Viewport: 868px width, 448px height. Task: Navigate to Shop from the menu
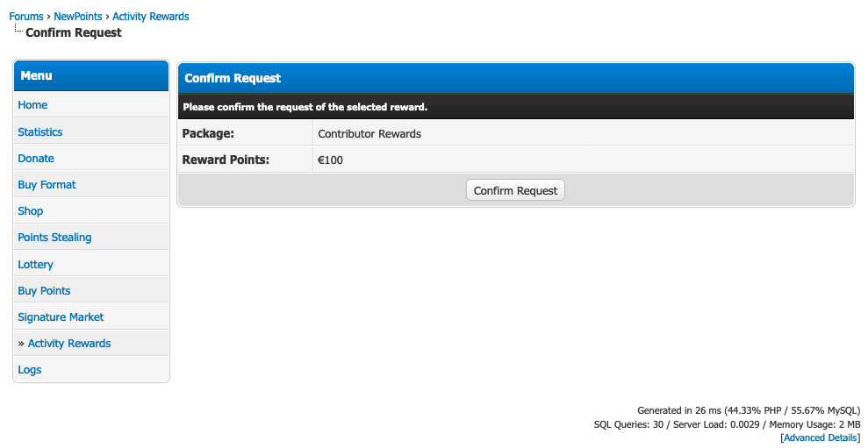click(31, 211)
